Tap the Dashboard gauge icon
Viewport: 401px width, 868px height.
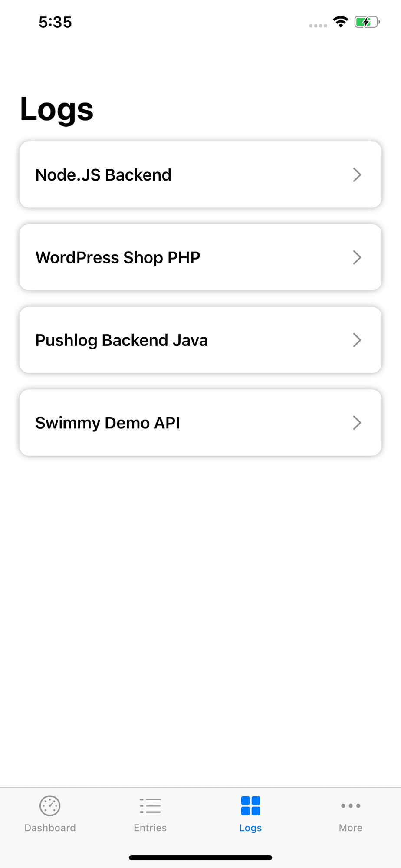[x=50, y=806]
